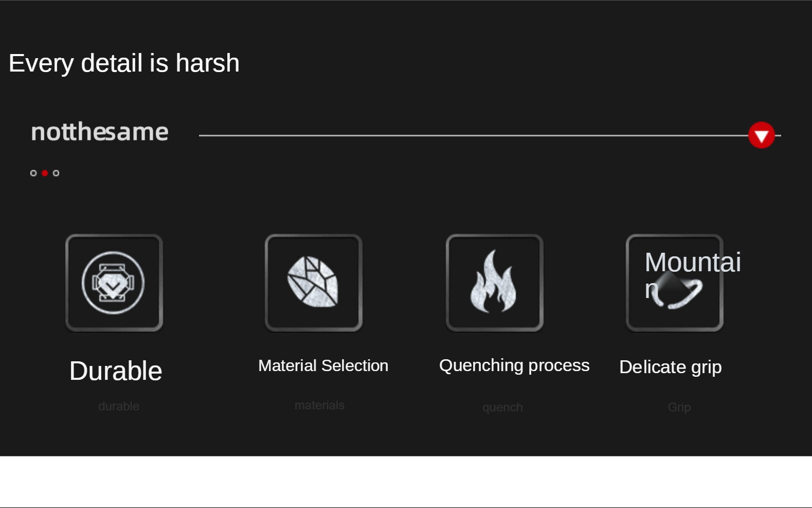Select the first carousel dot
Screen dimensions: 812x508
coord(33,173)
